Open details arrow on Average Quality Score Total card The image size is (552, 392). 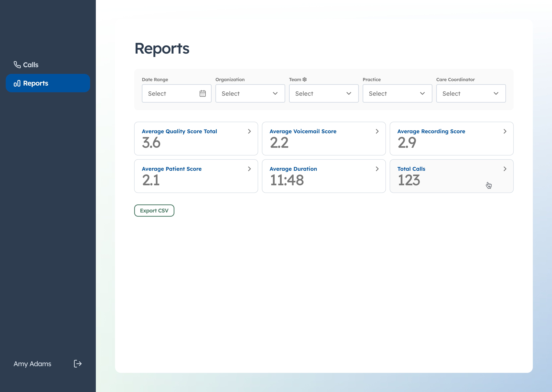tap(249, 131)
